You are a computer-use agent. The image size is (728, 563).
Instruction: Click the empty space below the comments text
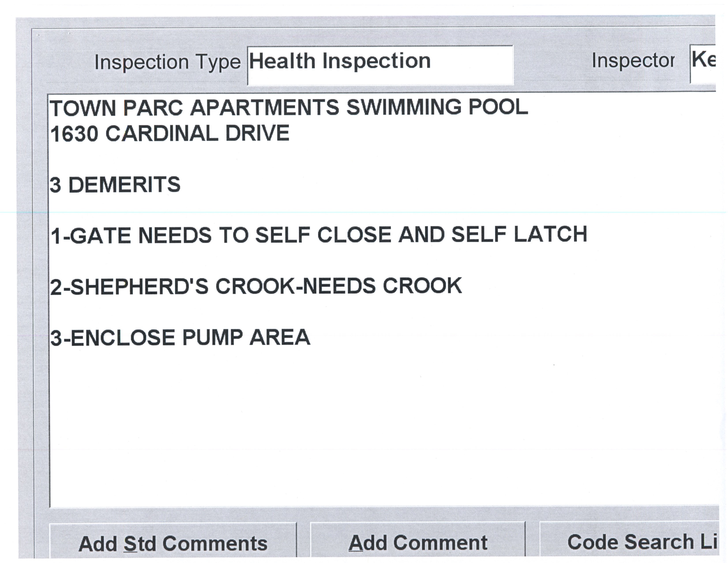pos(367,434)
